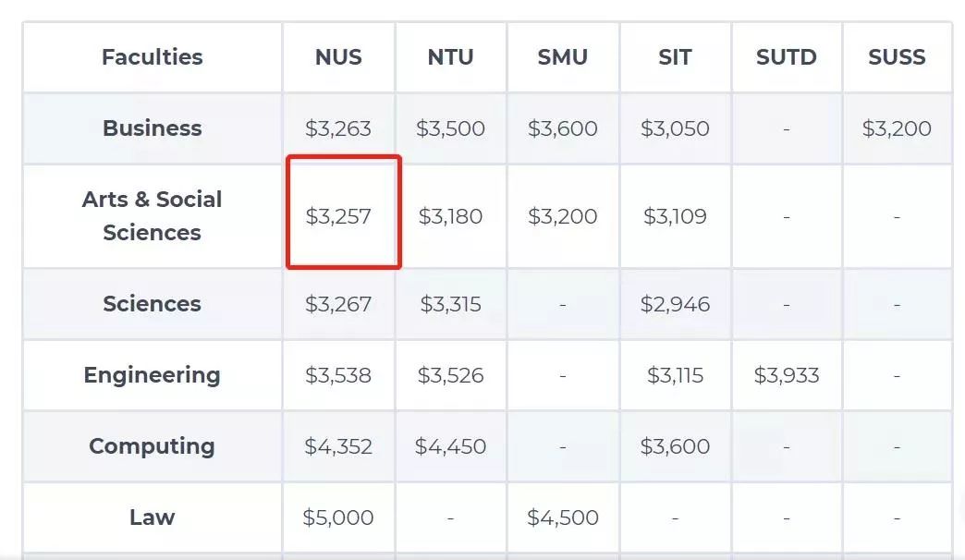Click the Arts & Social Sciences row label
Screen dimensions: 965x560
pyautogui.click(x=152, y=216)
